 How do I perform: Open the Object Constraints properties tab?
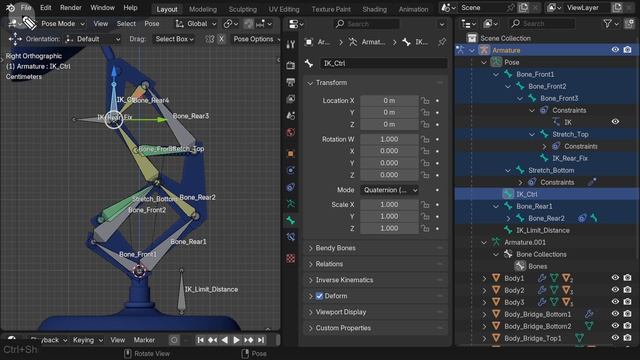[x=291, y=187]
